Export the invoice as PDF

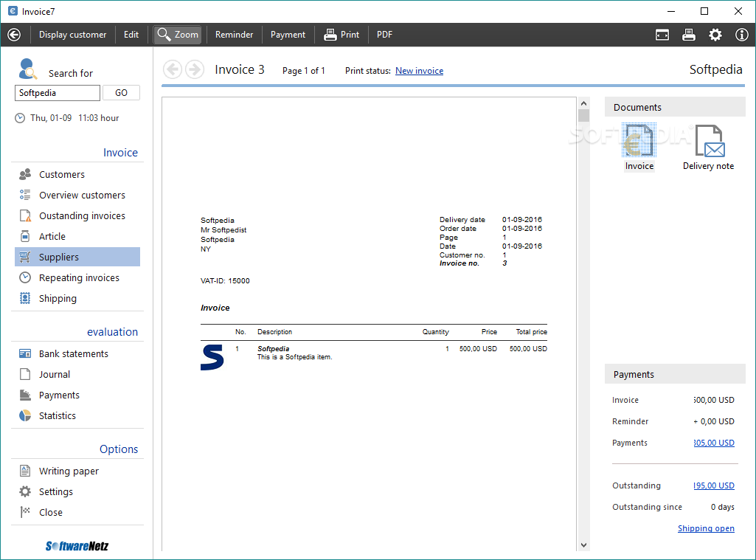pyautogui.click(x=384, y=35)
